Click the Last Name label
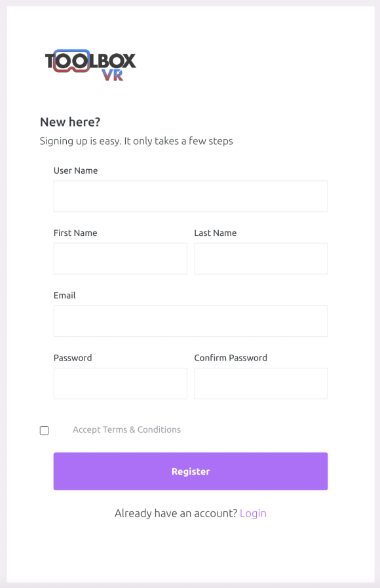The height and width of the screenshot is (588, 380). [x=216, y=233]
